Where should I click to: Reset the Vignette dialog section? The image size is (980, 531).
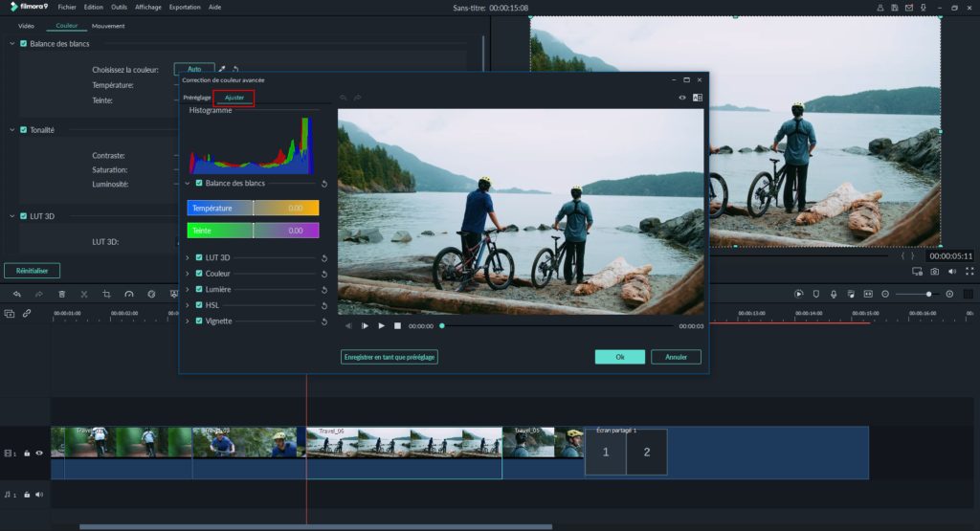point(324,321)
